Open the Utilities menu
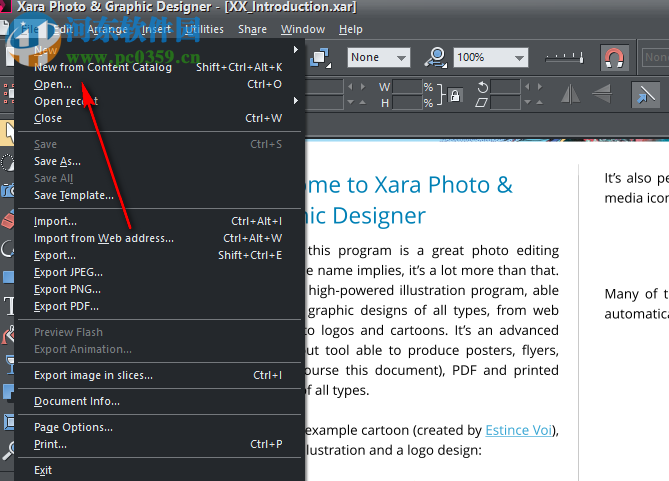Viewport: 669px width, 481px height. pyautogui.click(x=204, y=29)
